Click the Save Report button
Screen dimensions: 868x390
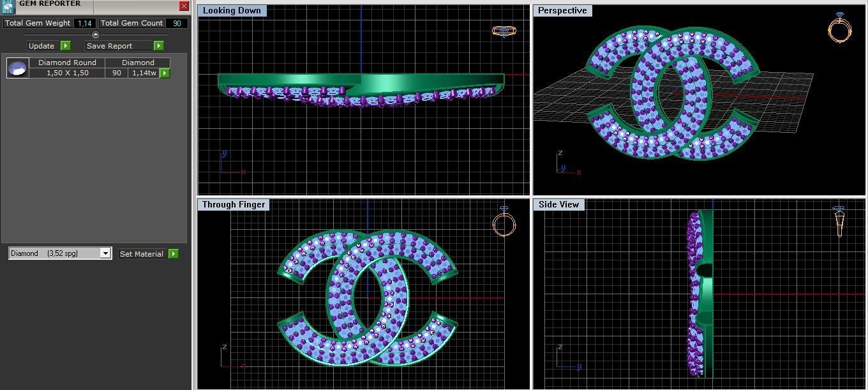(119, 46)
